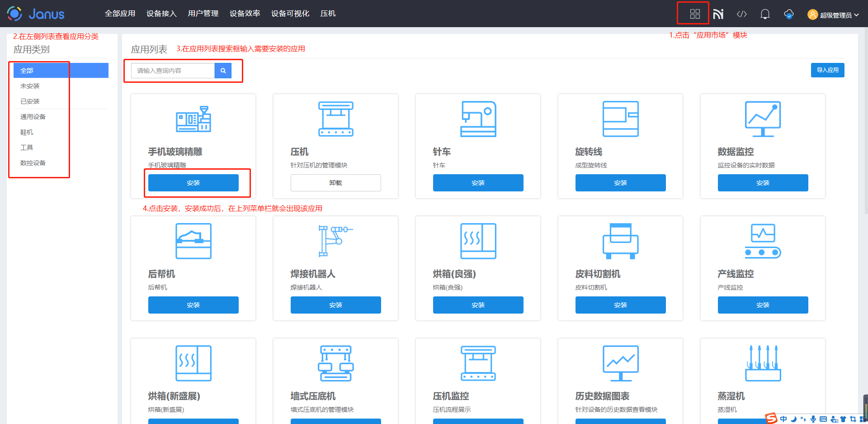Click the 压机流程展示 description text
This screenshot has height=424, width=868.
click(452, 410)
